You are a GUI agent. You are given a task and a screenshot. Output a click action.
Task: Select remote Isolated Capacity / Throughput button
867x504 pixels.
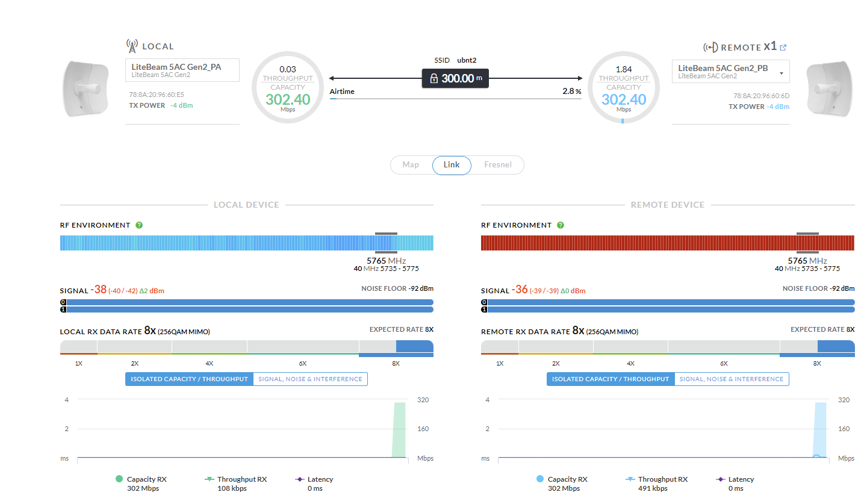[611, 379]
